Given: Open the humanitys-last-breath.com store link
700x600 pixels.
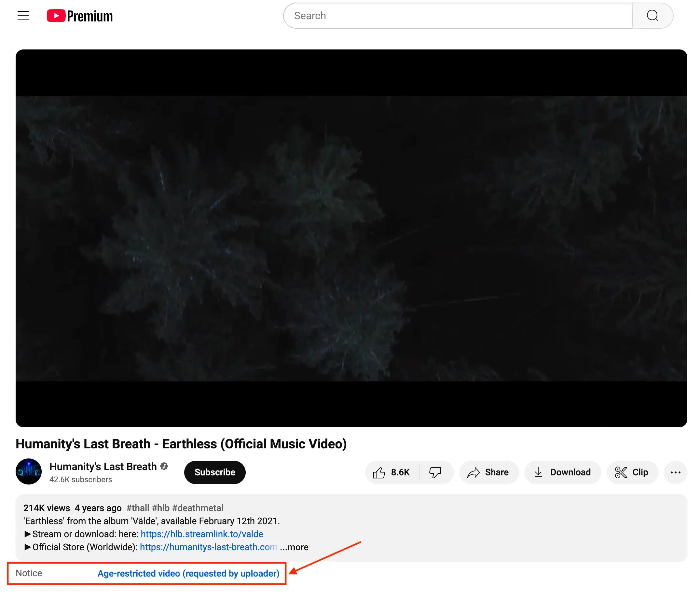Looking at the screenshot, I should (x=209, y=547).
